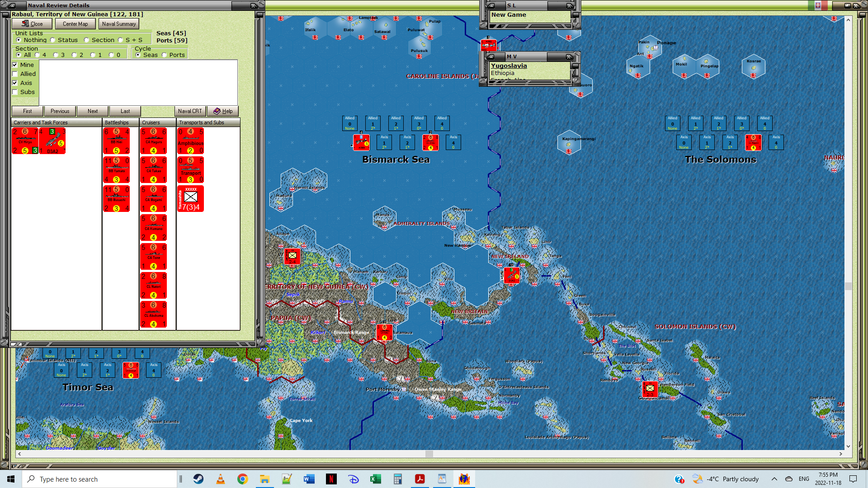This screenshot has height=488, width=868.
Task: Click the BB Yamato battleship counter
Action: [117, 170]
